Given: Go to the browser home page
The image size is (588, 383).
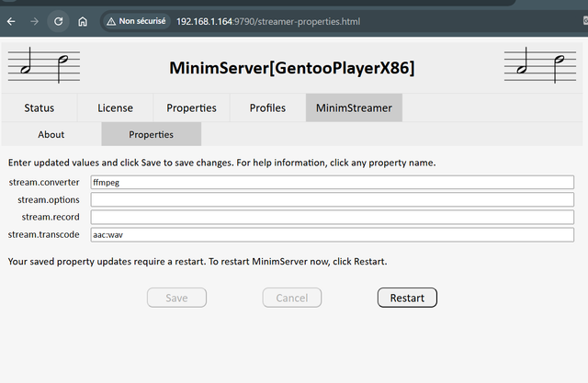Looking at the screenshot, I should click(82, 21).
